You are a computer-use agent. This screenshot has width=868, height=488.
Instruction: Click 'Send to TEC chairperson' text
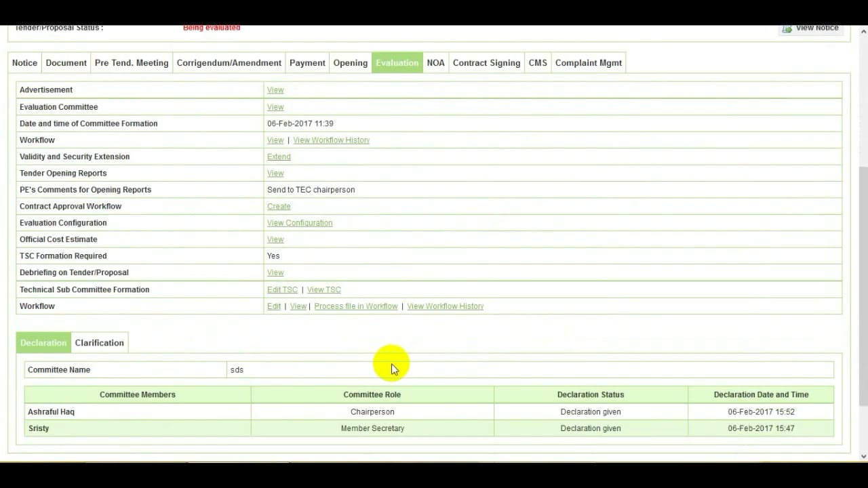click(311, 190)
